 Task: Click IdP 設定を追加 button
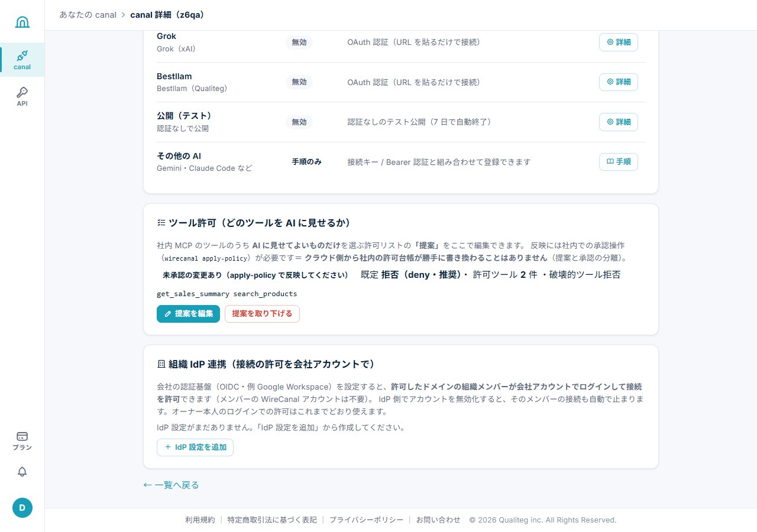click(195, 447)
